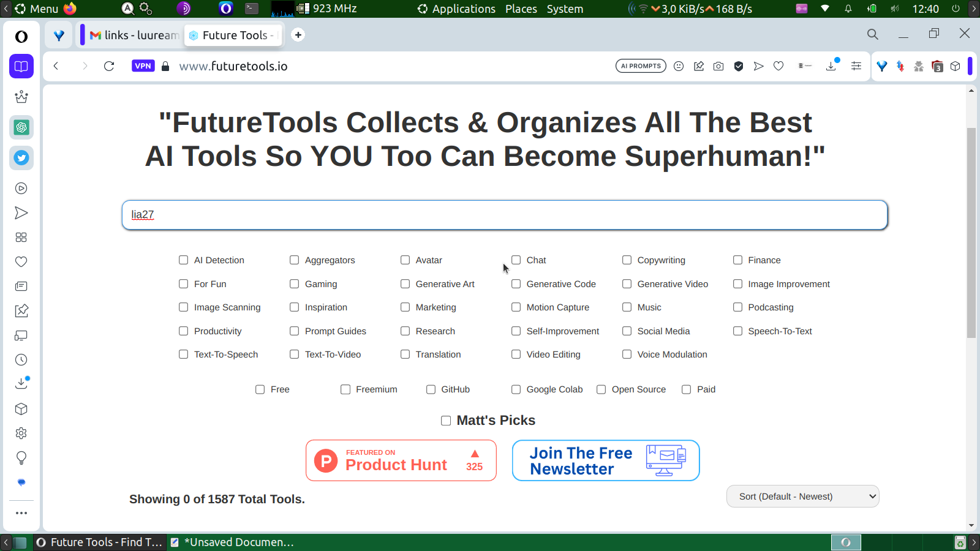Open the Opera main menu logo

click(x=21, y=37)
